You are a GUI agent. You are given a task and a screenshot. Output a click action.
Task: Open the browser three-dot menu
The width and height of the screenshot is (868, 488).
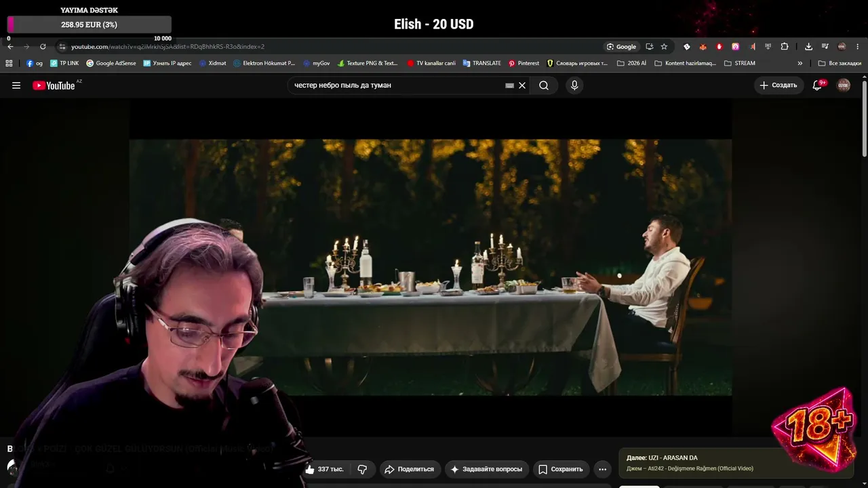coord(858,47)
